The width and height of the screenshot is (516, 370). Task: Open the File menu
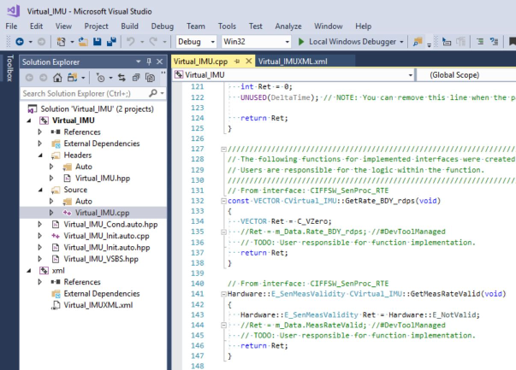point(11,26)
